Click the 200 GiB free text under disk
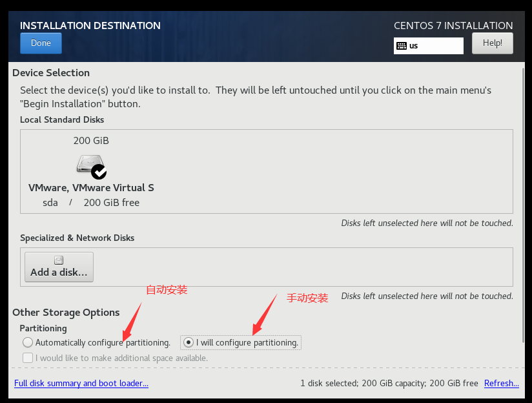The width and height of the screenshot is (532, 403). pyautogui.click(x=111, y=203)
